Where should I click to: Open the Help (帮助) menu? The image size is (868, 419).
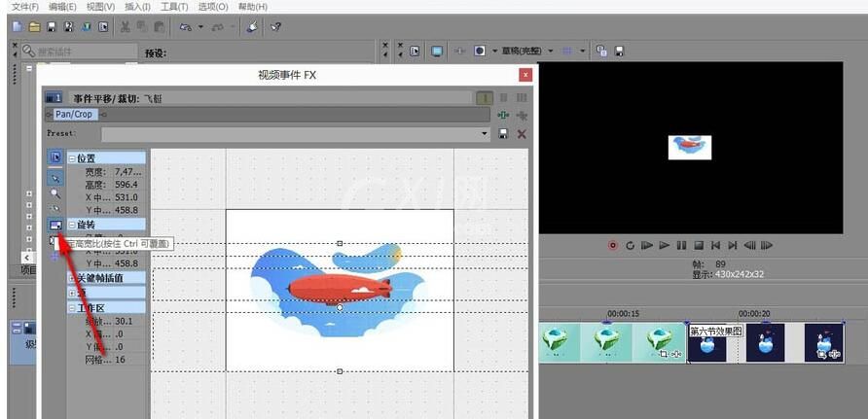point(252,7)
